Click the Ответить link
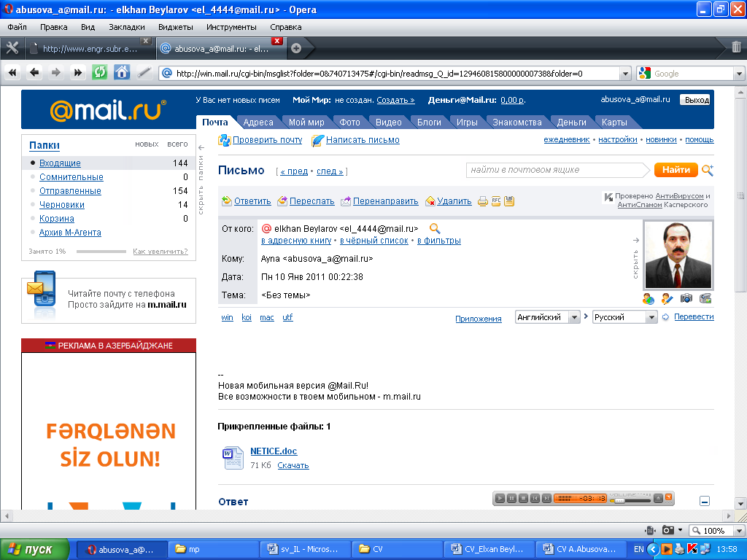Viewport: 747px width, 560px height. 252,201
